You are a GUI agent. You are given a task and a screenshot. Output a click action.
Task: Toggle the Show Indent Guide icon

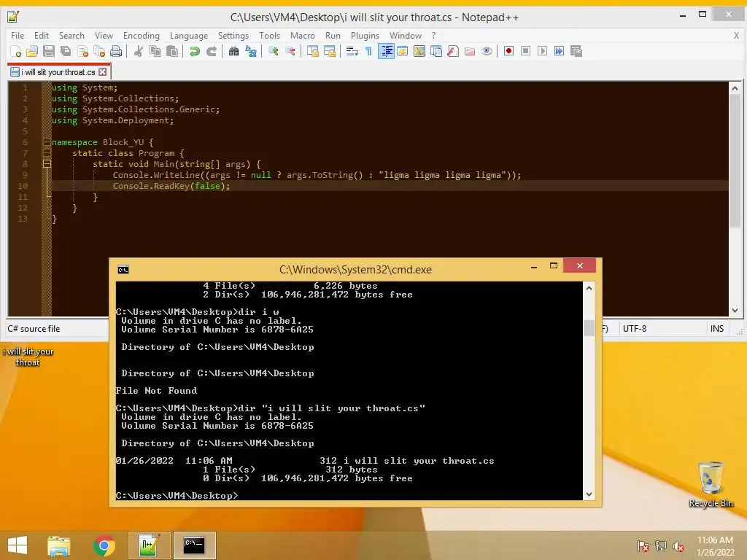point(386,51)
